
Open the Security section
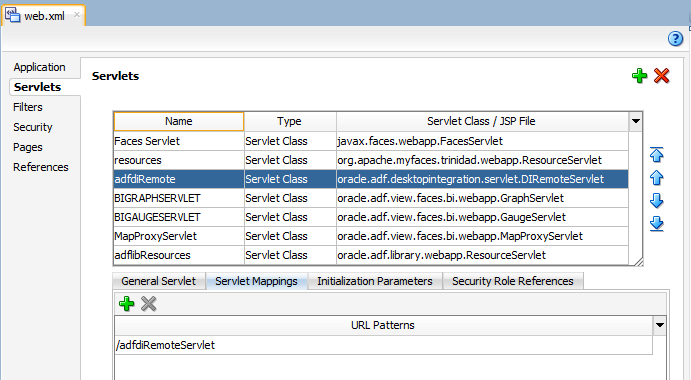[33, 127]
